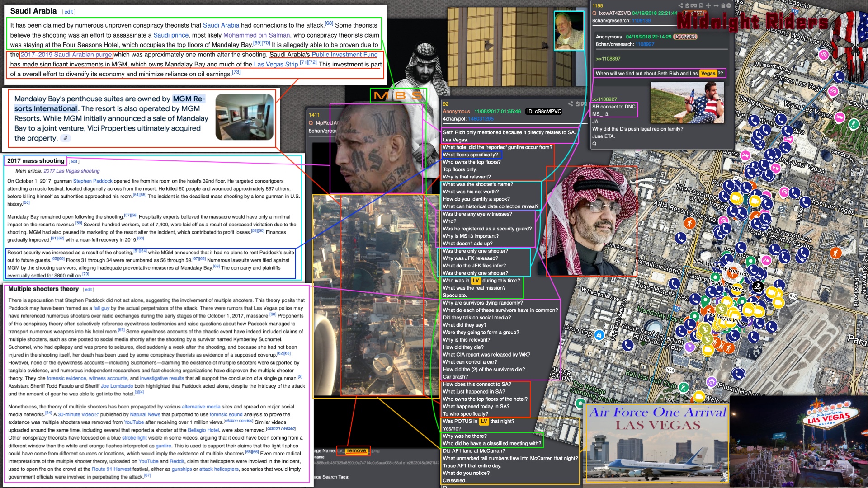Select the blue phone marker above Pinball Hall
This screenshot has width=868, height=488.
(738, 374)
